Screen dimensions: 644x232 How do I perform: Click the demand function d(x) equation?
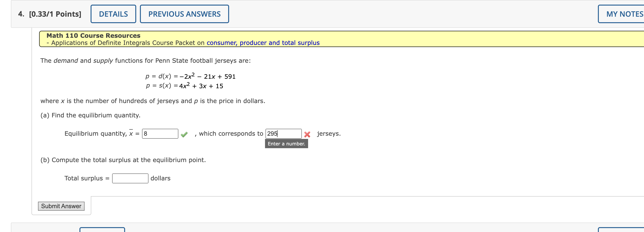coord(190,76)
